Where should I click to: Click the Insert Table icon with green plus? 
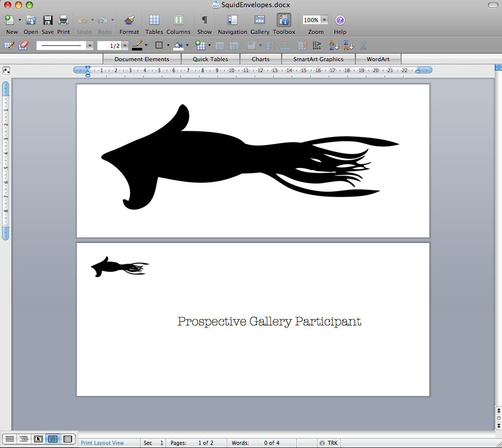200,45
